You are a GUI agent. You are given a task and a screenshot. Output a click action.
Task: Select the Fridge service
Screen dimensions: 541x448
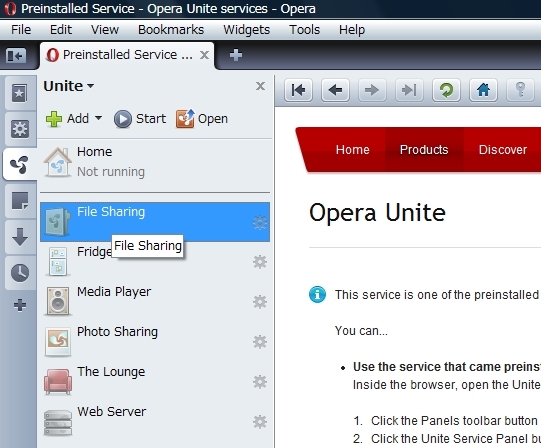155,262
